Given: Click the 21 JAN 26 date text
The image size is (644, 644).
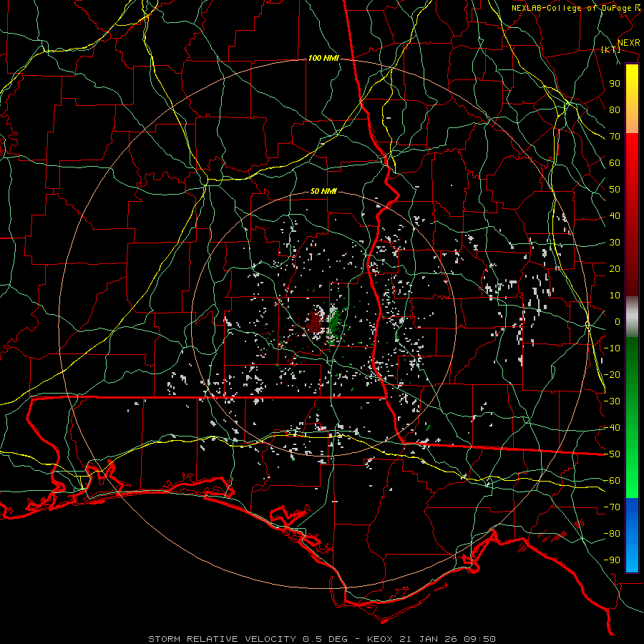Looking at the screenshot, I should pyautogui.click(x=427, y=639).
